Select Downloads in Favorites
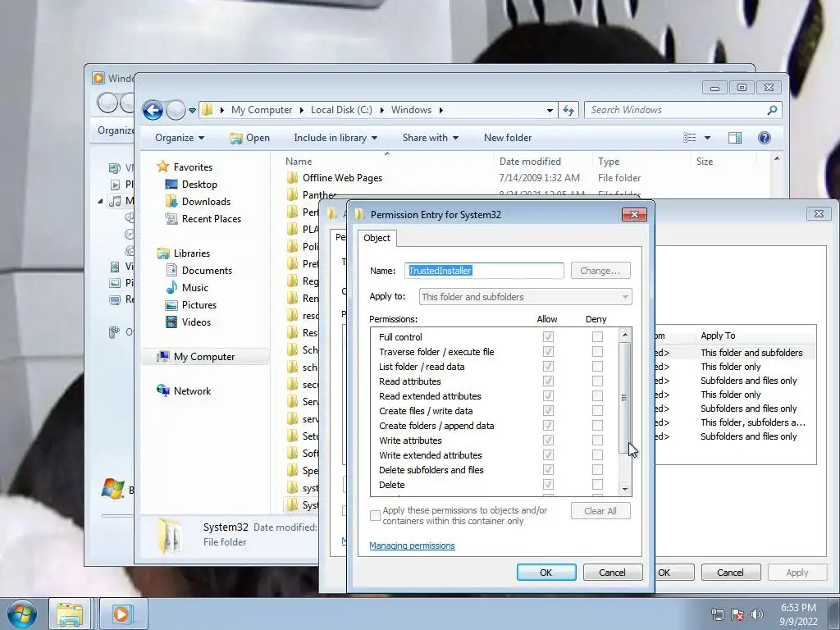This screenshot has width=840, height=630. tap(206, 202)
